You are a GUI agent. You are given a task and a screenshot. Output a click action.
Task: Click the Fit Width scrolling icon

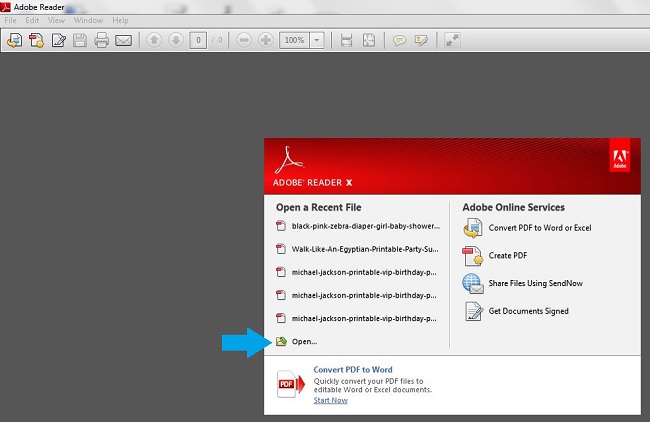346,40
